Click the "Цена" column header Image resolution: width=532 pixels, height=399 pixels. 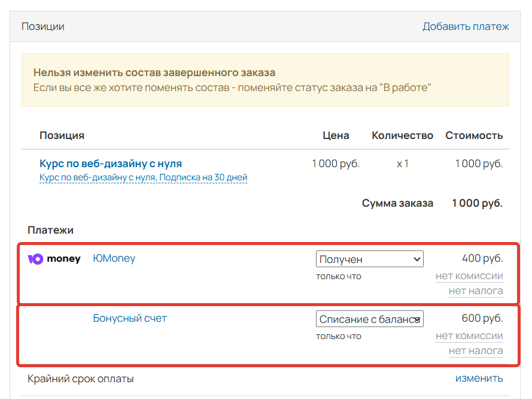tap(336, 135)
